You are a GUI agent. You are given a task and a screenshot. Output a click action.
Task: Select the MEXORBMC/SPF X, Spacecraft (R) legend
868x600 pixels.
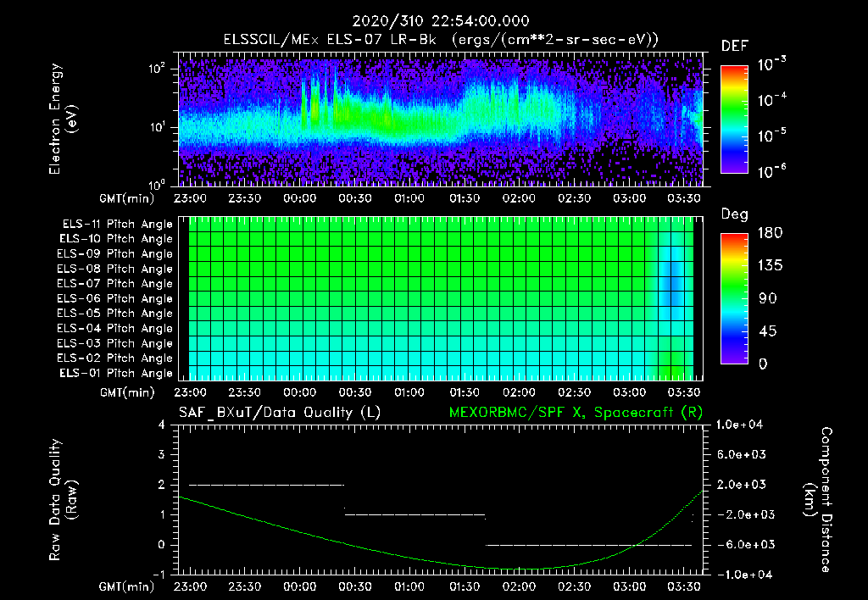(x=576, y=413)
